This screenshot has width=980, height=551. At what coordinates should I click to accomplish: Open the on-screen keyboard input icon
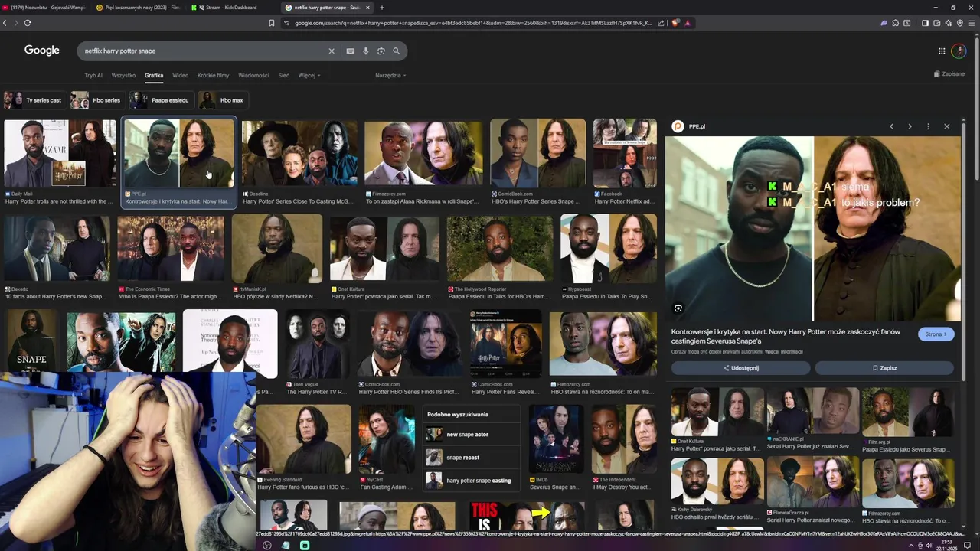pos(350,51)
